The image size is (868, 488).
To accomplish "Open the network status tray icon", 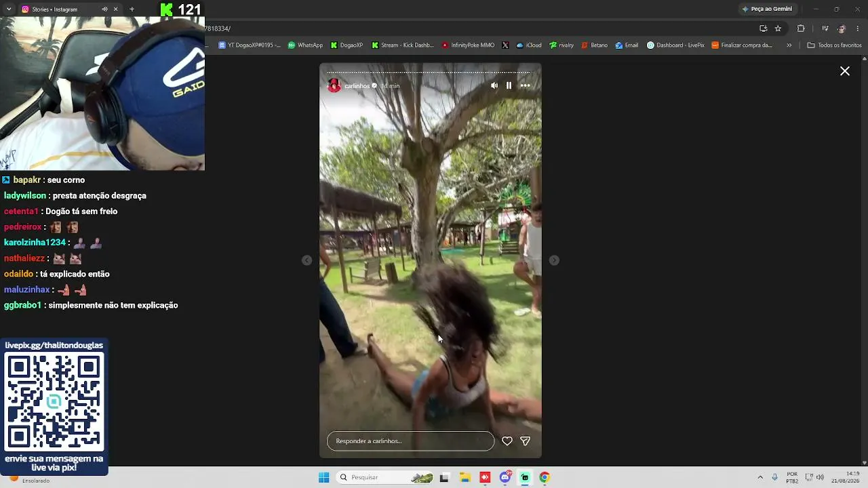I will 809,477.
